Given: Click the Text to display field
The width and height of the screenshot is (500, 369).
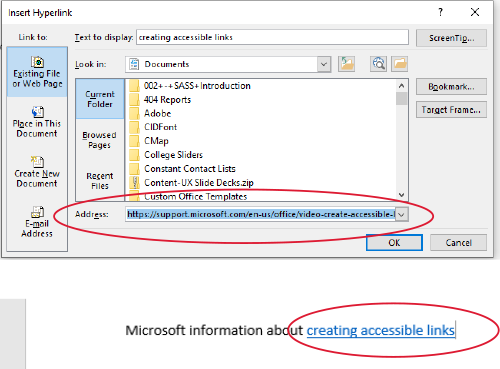Looking at the screenshot, I should pos(272,37).
